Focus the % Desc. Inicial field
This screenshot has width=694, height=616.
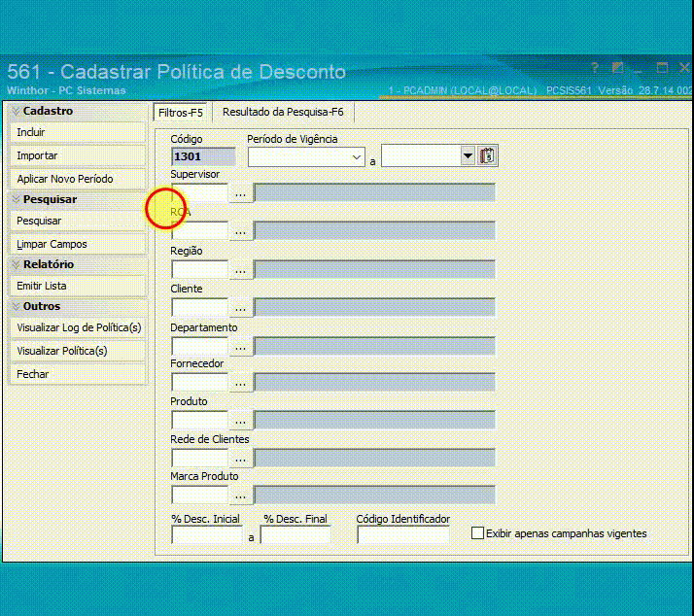point(207,535)
